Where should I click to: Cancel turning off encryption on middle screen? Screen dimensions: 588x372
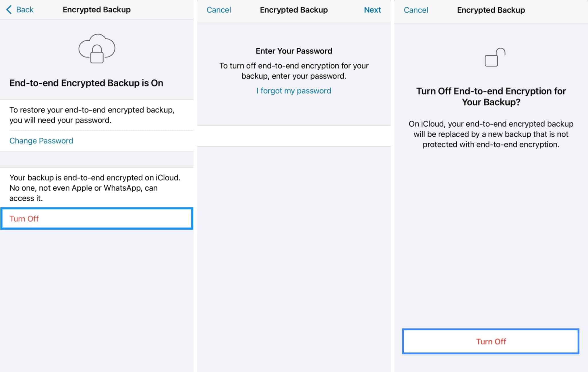coord(219,10)
